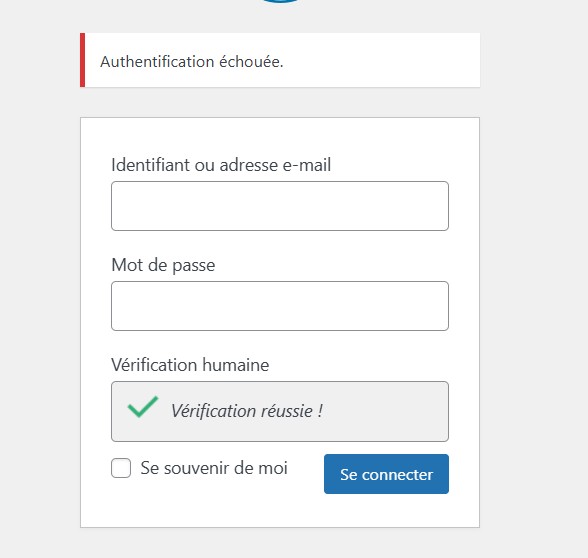
Task: Tick the 'Se souvenir de moi' checkbox
Action: [121, 468]
